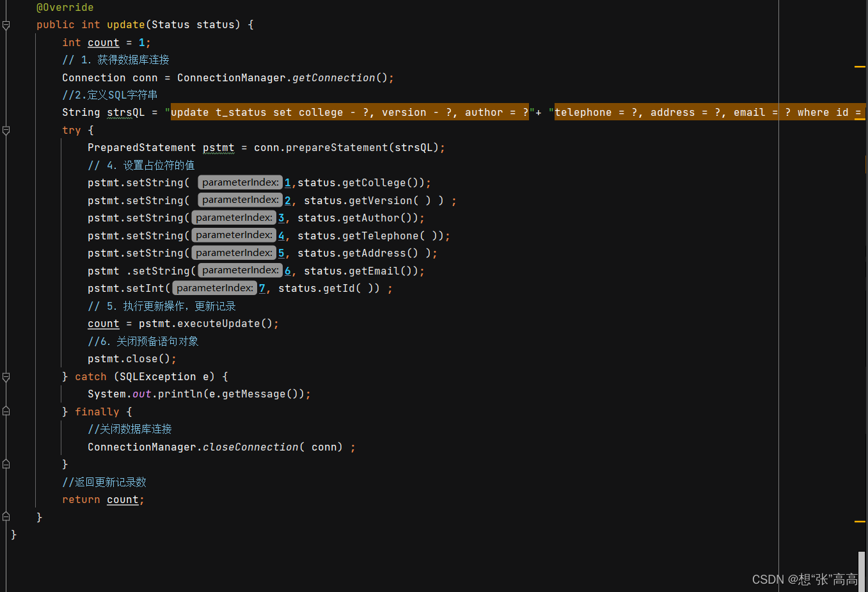Image resolution: width=868 pixels, height=592 pixels.
Task: Collapse the try block fold marker
Action: tap(6, 131)
